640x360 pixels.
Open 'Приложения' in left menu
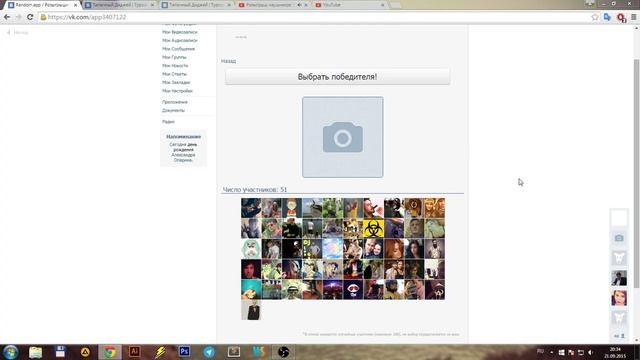coord(175,102)
